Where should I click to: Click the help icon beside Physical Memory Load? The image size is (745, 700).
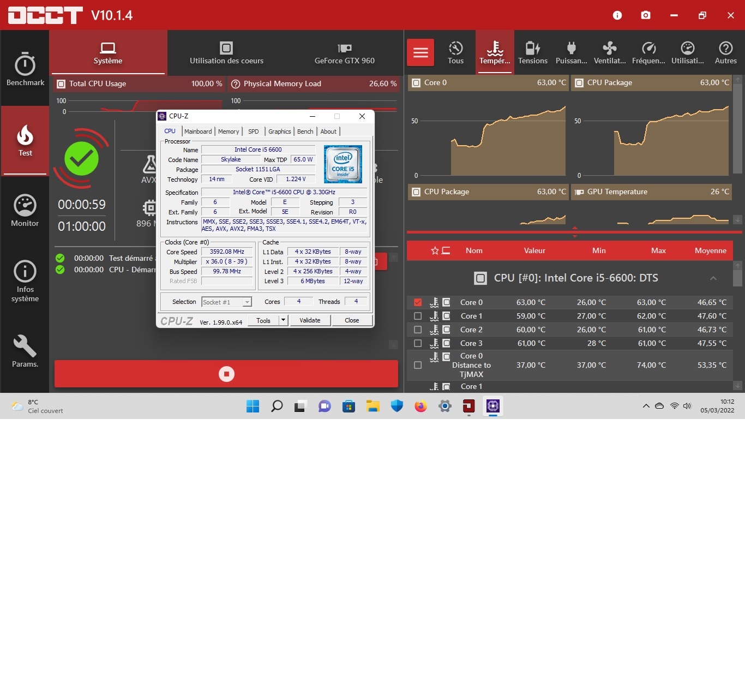(x=236, y=84)
